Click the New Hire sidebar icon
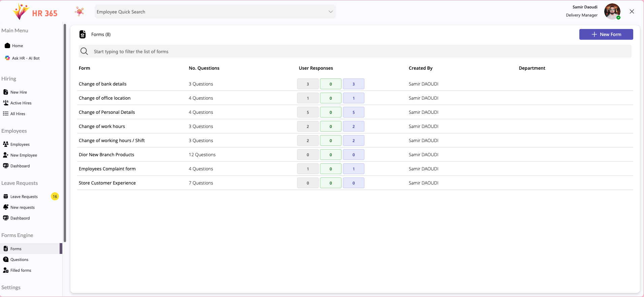The width and height of the screenshot is (644, 297). click(6, 92)
